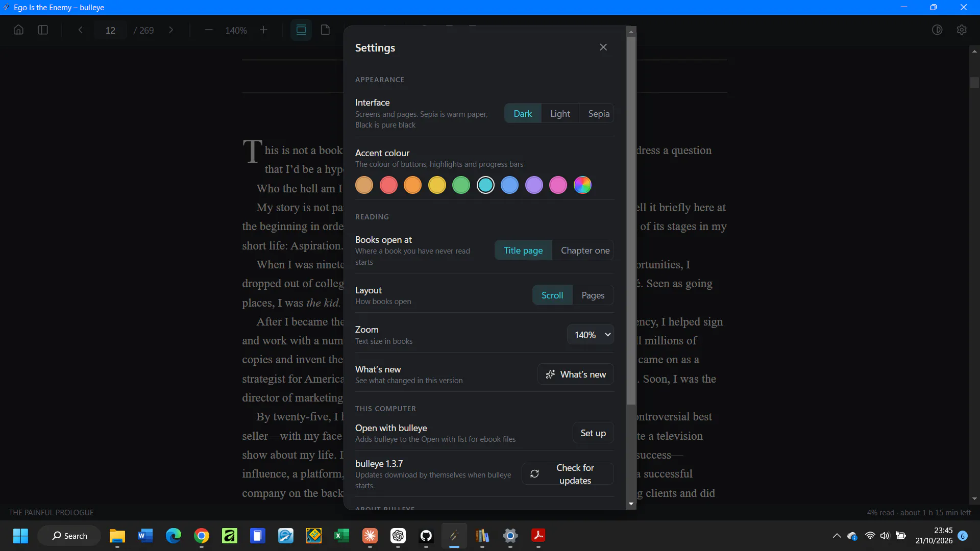Viewport: 980px width, 551px height.
Task: Show hidden system tray icons chevron
Action: pyautogui.click(x=837, y=536)
